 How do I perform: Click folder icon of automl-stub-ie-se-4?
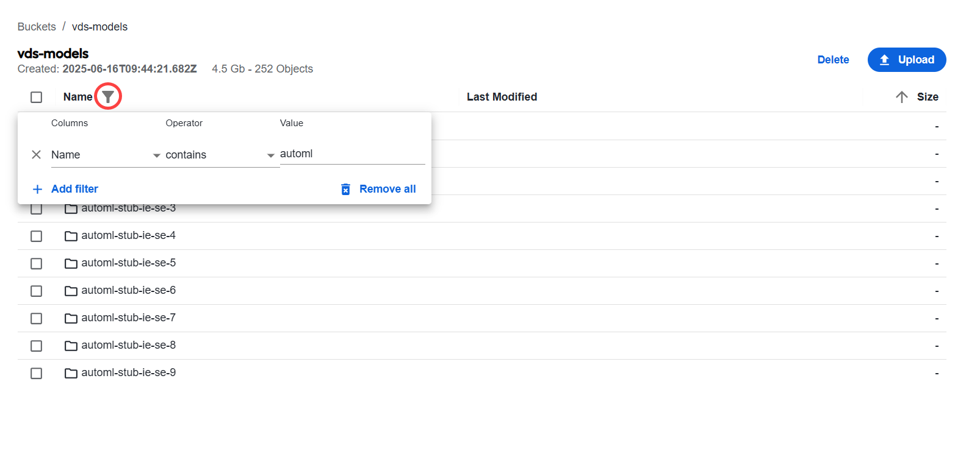71,236
